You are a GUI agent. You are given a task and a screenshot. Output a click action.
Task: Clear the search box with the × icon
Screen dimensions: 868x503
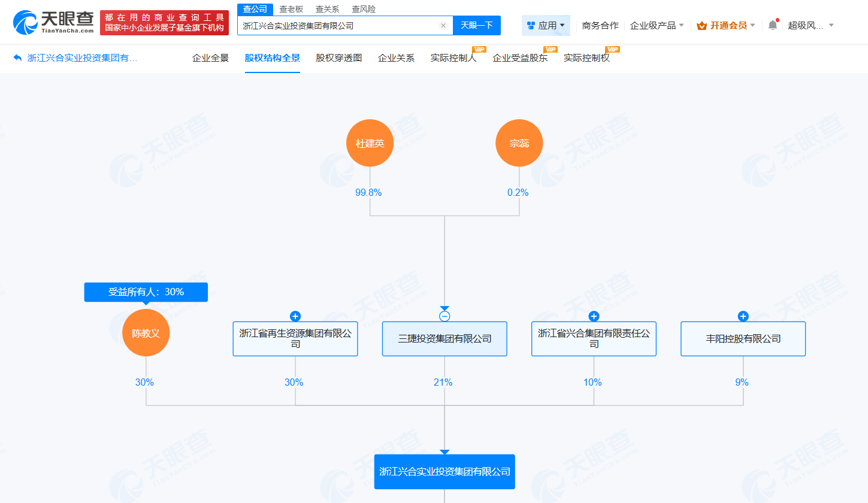click(x=443, y=25)
